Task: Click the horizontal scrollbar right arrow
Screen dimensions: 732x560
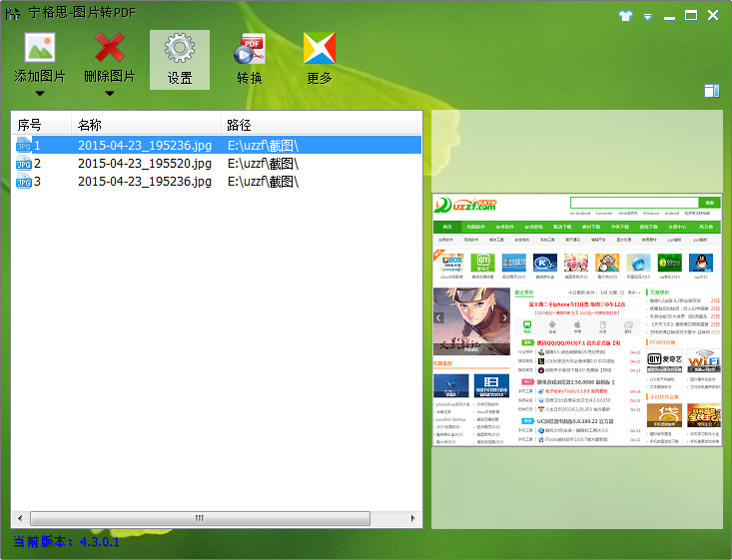Action: click(414, 519)
